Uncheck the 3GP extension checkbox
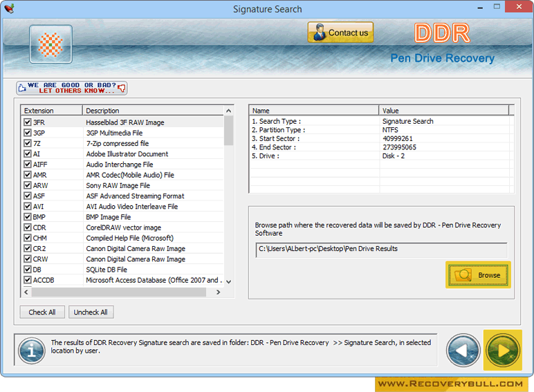 [x=28, y=133]
